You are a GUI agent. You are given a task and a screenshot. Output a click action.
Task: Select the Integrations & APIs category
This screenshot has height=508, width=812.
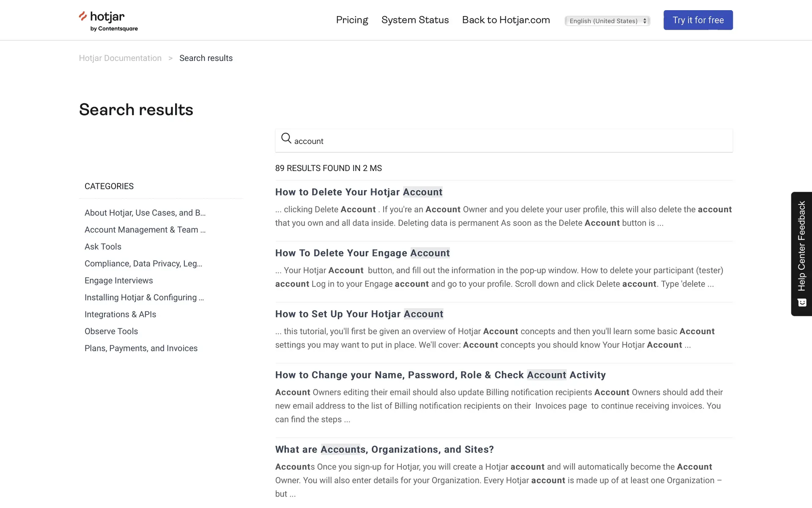[120, 314]
